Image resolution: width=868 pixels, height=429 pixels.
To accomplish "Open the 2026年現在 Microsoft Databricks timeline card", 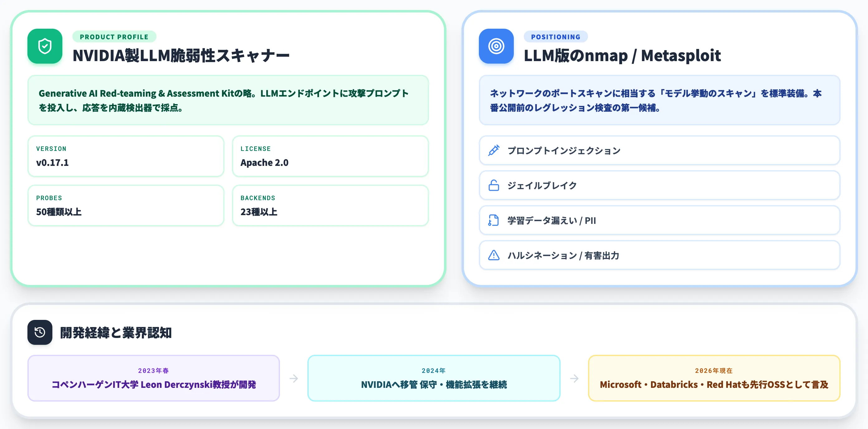I will 714,378.
